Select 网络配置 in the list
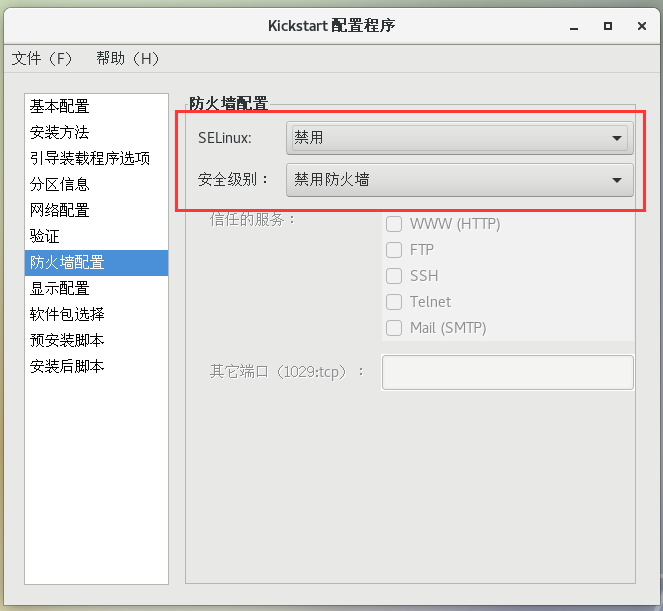Screen dimensions: 663x611 (96, 211)
